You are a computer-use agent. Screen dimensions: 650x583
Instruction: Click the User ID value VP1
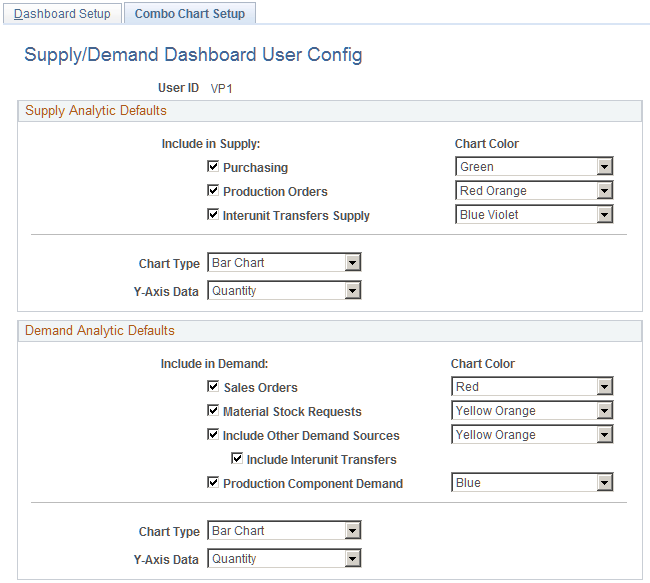tap(221, 89)
